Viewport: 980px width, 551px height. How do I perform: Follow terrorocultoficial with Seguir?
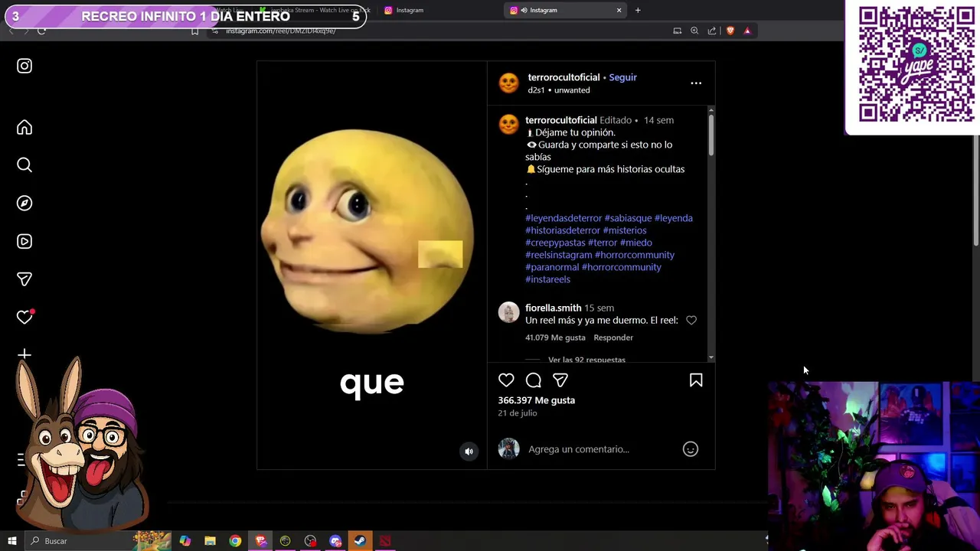click(x=622, y=77)
